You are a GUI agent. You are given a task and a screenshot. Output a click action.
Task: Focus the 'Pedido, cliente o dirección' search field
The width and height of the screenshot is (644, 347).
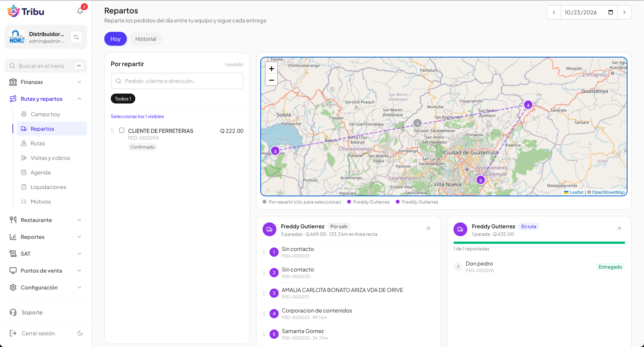tap(177, 81)
